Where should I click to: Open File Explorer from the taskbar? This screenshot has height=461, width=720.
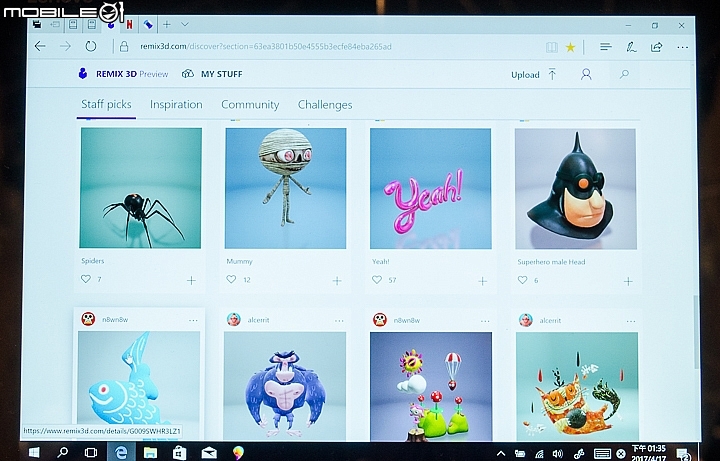[150, 453]
